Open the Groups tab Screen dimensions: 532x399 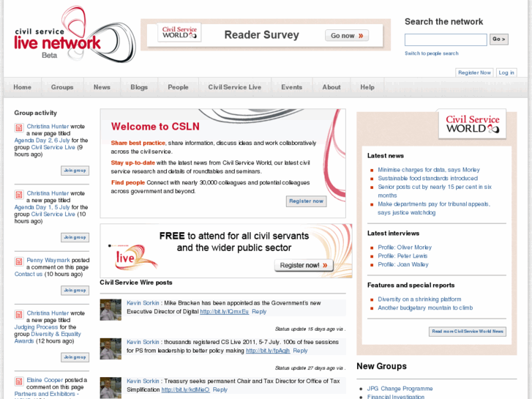tap(62, 87)
